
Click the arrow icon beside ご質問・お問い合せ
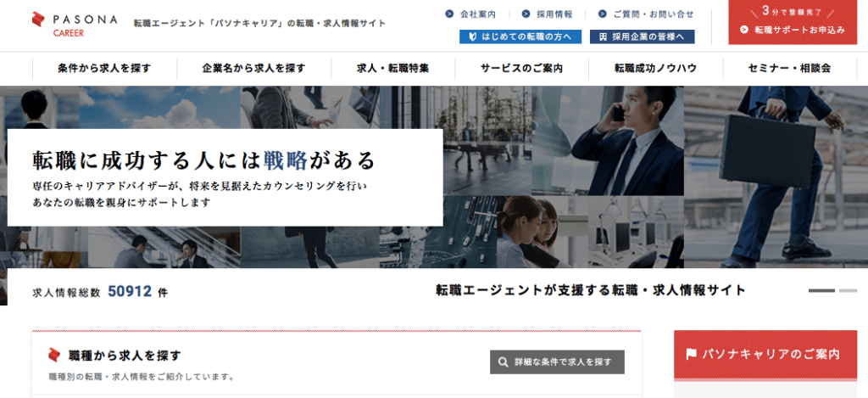pos(603,14)
